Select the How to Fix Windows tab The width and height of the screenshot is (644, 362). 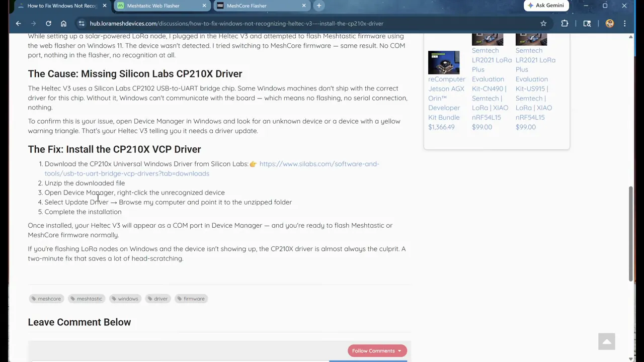point(62,6)
